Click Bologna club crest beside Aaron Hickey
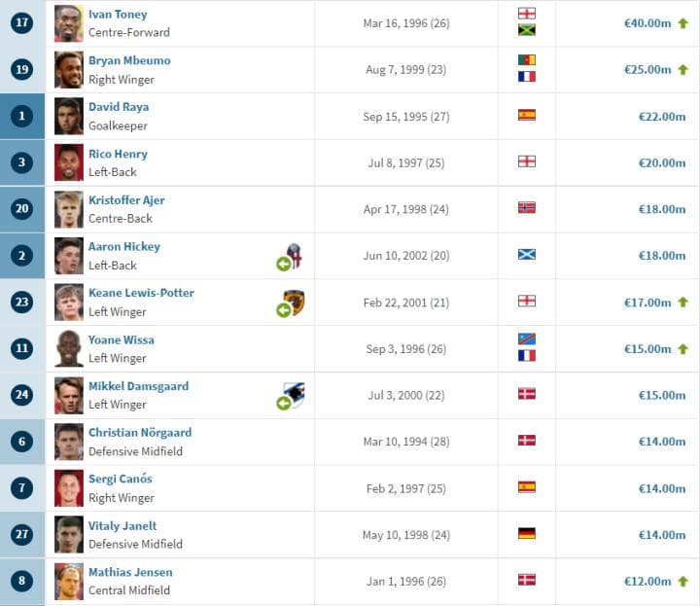Viewport: 700px width, 606px height. click(x=295, y=256)
